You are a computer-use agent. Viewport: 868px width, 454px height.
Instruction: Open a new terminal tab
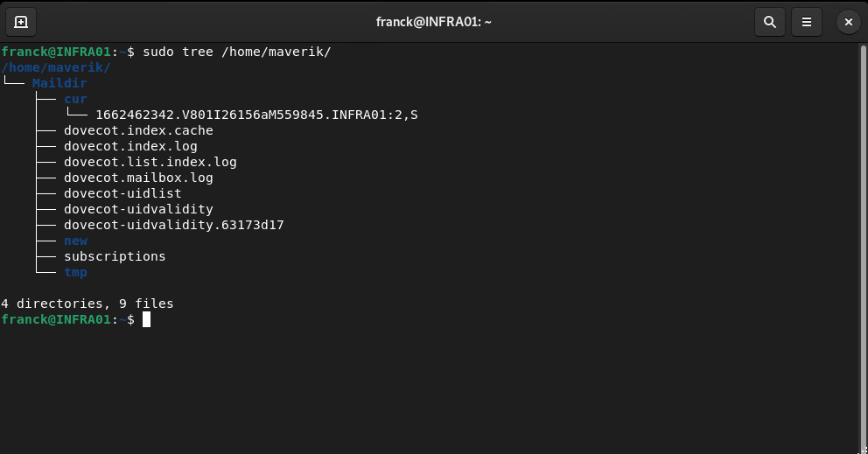click(x=21, y=21)
